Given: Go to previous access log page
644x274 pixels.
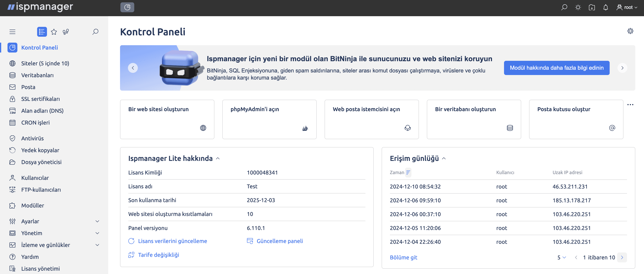Looking at the screenshot, I should (x=576, y=257).
